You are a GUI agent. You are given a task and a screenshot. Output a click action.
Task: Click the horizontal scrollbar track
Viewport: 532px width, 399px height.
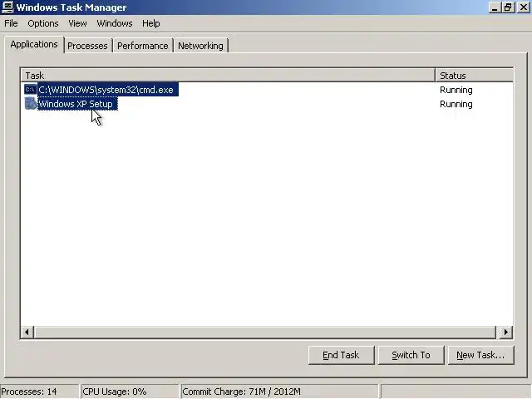click(x=265, y=332)
